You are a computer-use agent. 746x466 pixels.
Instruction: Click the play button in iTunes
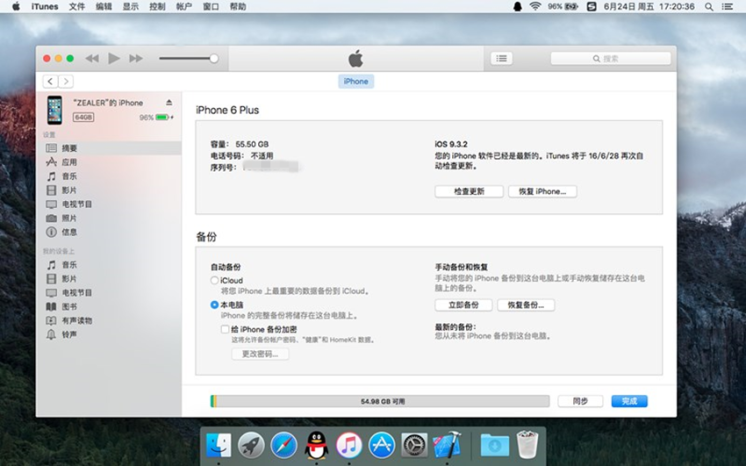point(114,58)
